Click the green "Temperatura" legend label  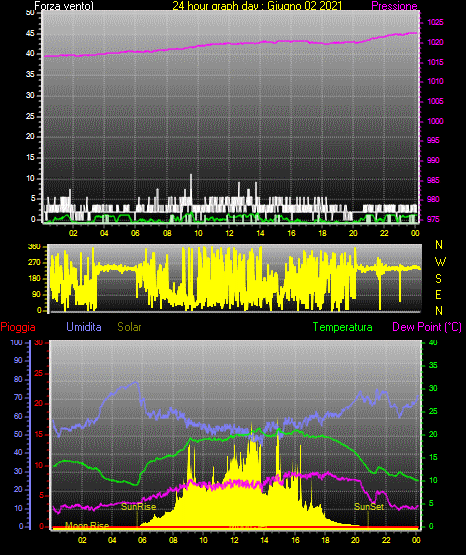(343, 327)
